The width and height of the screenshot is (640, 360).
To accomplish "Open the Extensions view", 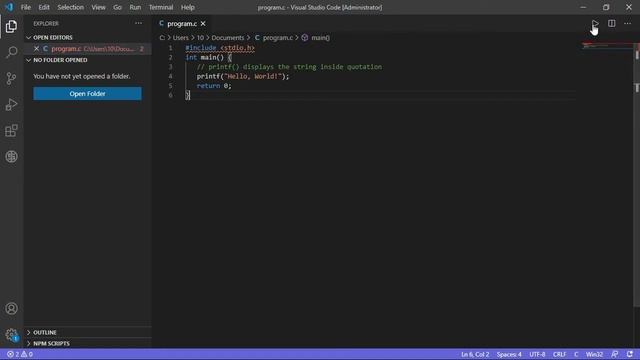I will click(11, 131).
